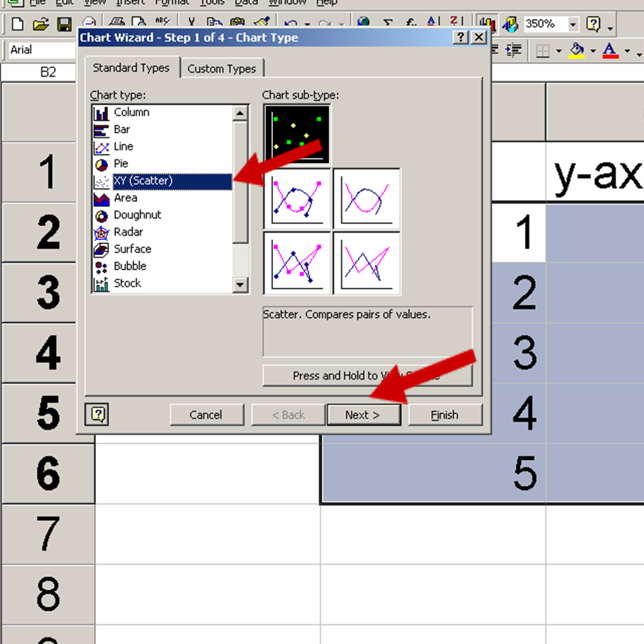The width and height of the screenshot is (644, 644).
Task: Copy selection with the Copy icon
Action: (214, 21)
